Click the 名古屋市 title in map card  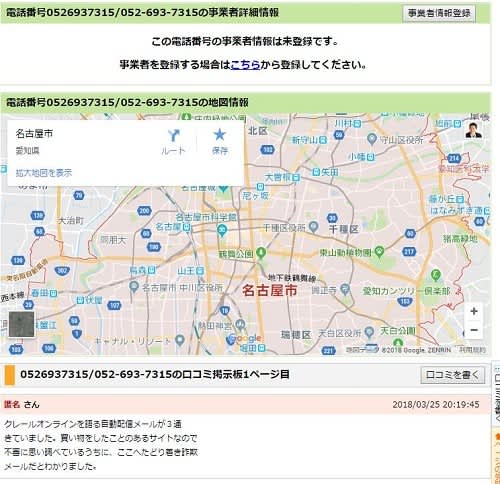pos(34,134)
